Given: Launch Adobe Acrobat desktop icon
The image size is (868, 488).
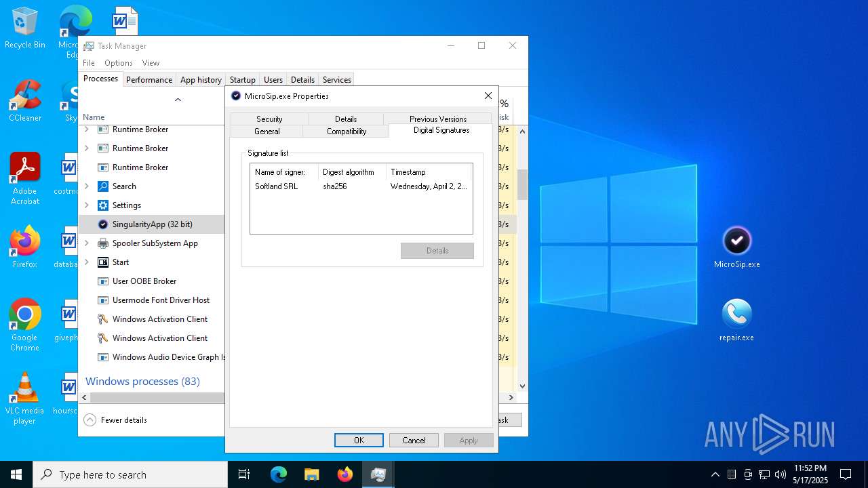Looking at the screenshot, I should [x=24, y=178].
